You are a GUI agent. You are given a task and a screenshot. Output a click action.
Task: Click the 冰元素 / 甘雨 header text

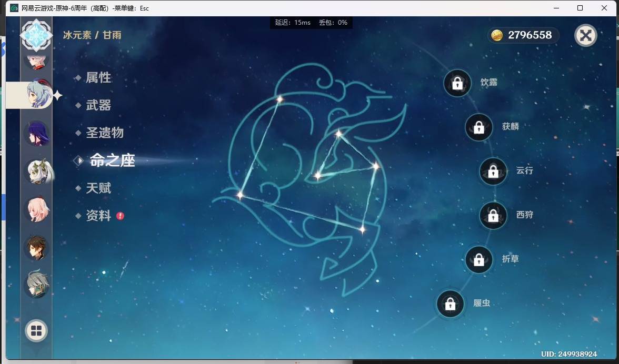click(x=92, y=35)
